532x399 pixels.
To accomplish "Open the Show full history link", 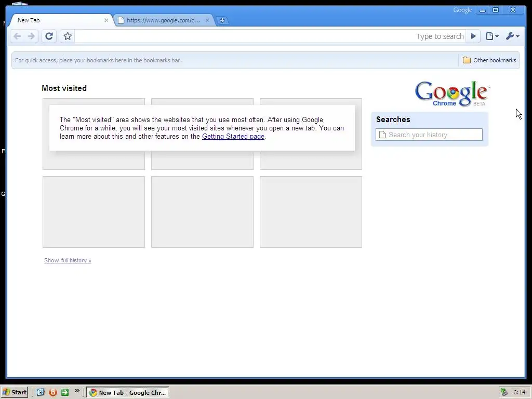I will [68, 260].
